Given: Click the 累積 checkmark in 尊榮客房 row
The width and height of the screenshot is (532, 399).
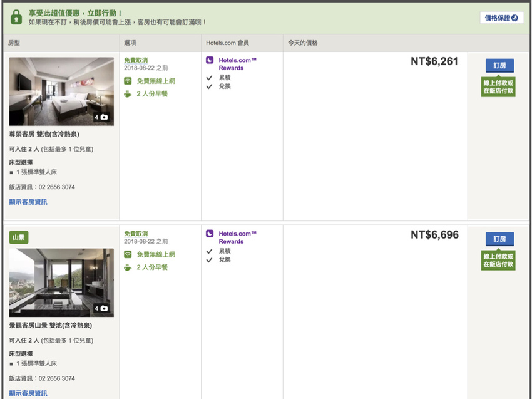Looking at the screenshot, I should point(210,77).
